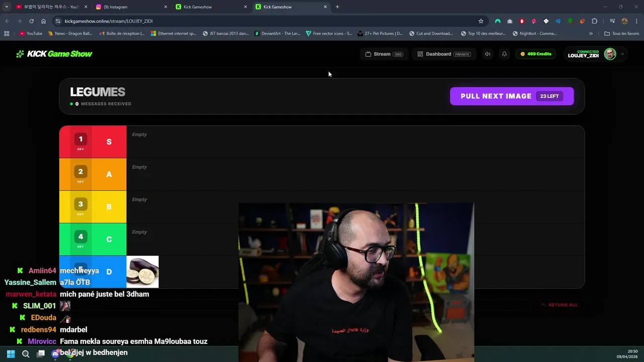The height and width of the screenshot is (362, 644).
Task: Click the Return All button
Action: click(559, 305)
